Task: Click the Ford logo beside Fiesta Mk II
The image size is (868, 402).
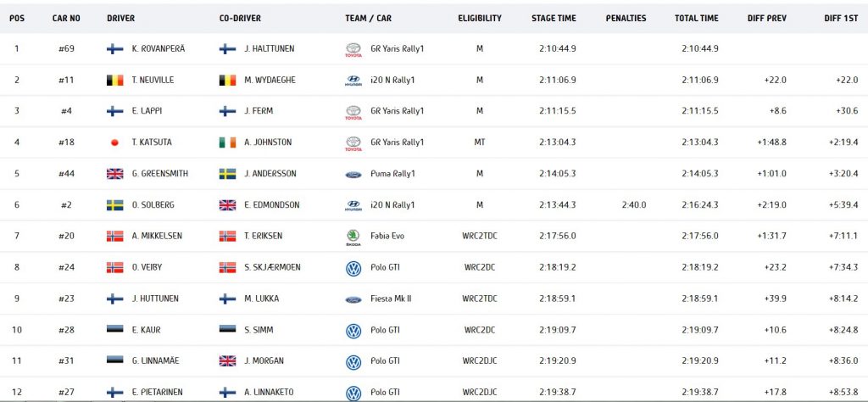Action: coord(353,299)
